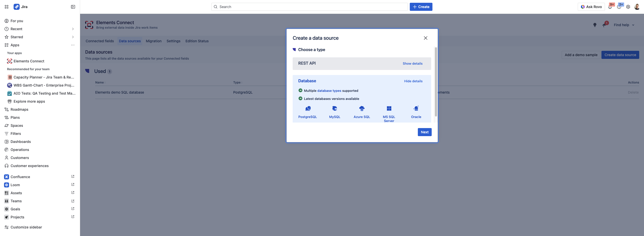Collapse the Used section triangle
The height and width of the screenshot is (236, 644).
click(x=87, y=71)
